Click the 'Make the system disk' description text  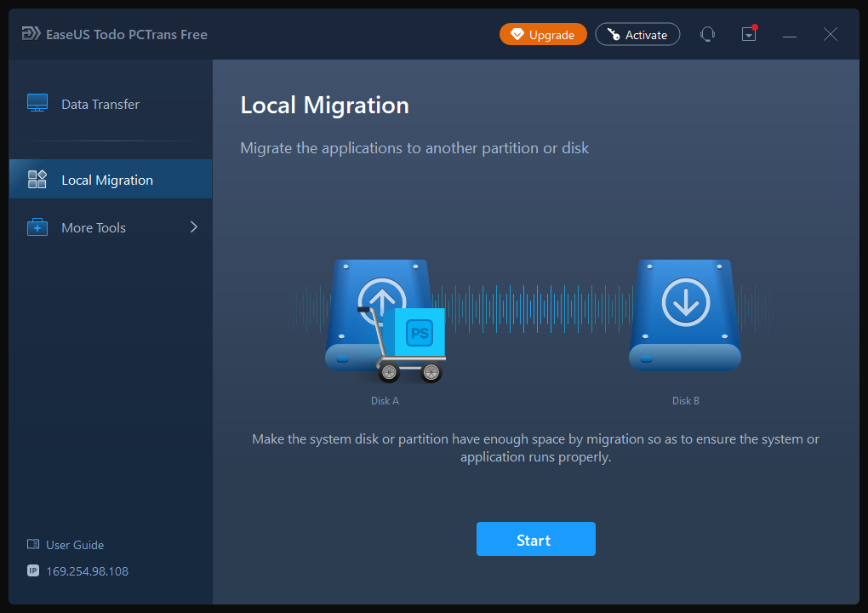click(x=535, y=448)
